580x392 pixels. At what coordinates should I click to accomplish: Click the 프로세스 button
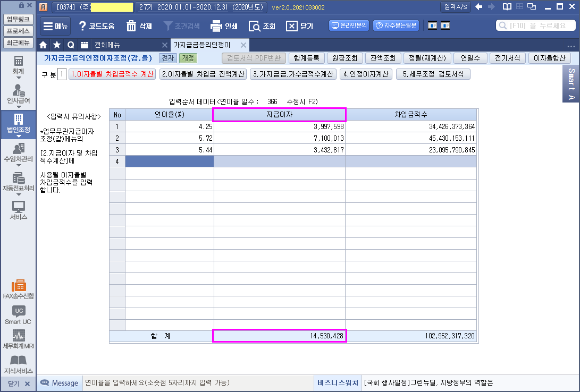pyautogui.click(x=18, y=31)
